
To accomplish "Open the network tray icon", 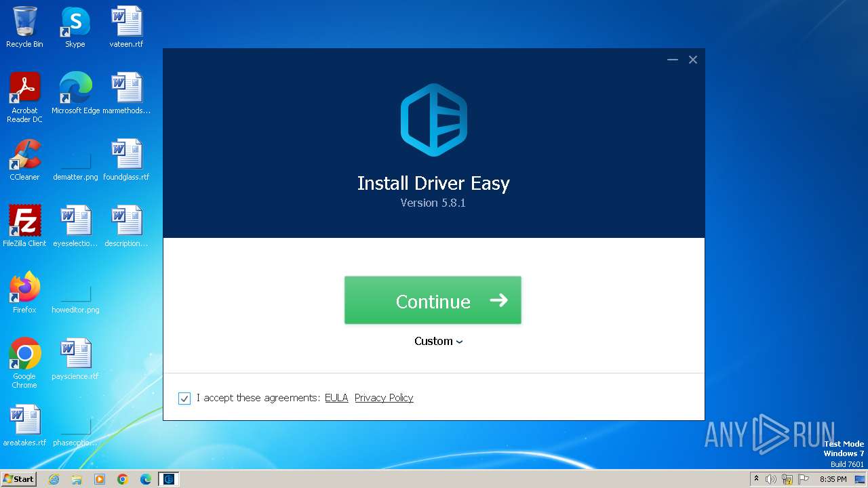I will coord(787,479).
